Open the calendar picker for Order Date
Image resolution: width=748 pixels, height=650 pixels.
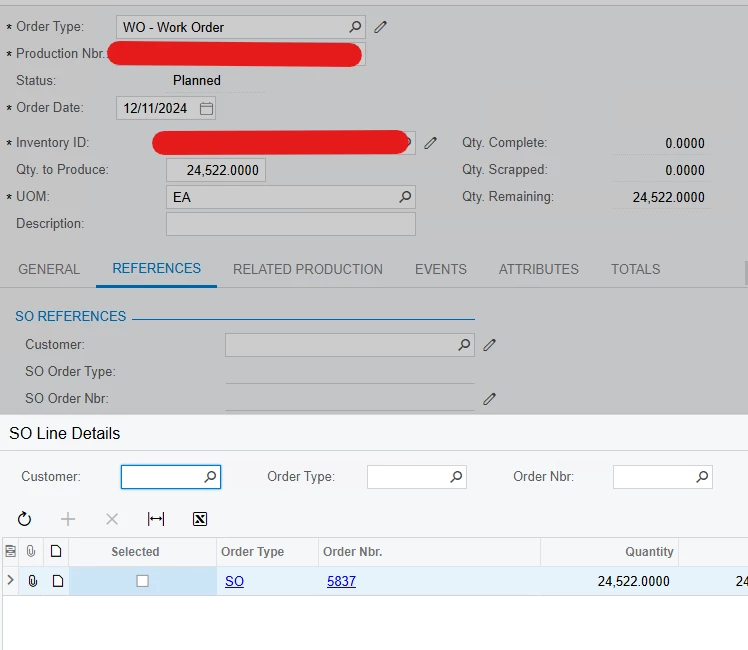tap(206, 108)
